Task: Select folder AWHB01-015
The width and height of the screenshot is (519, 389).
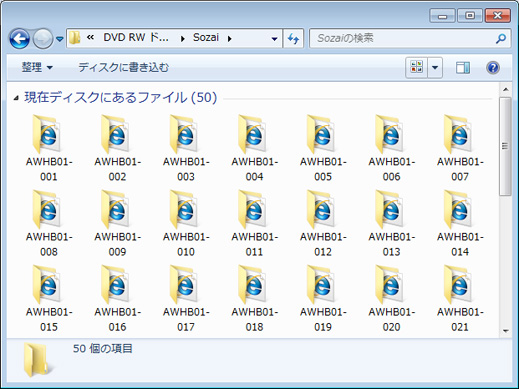Action: pos(49,299)
